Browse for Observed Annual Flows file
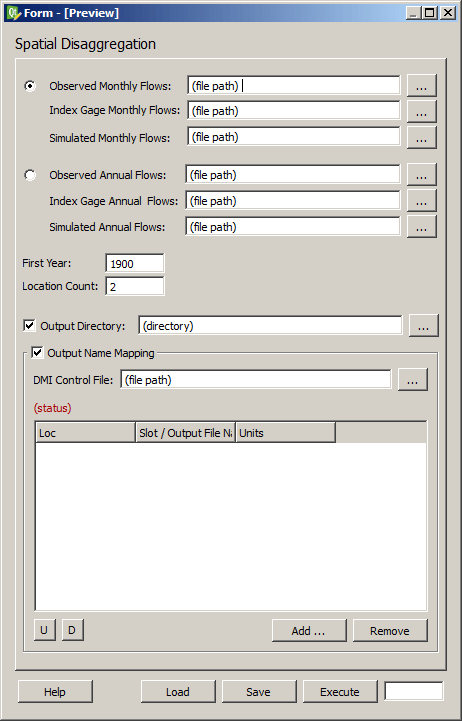 tap(422, 175)
